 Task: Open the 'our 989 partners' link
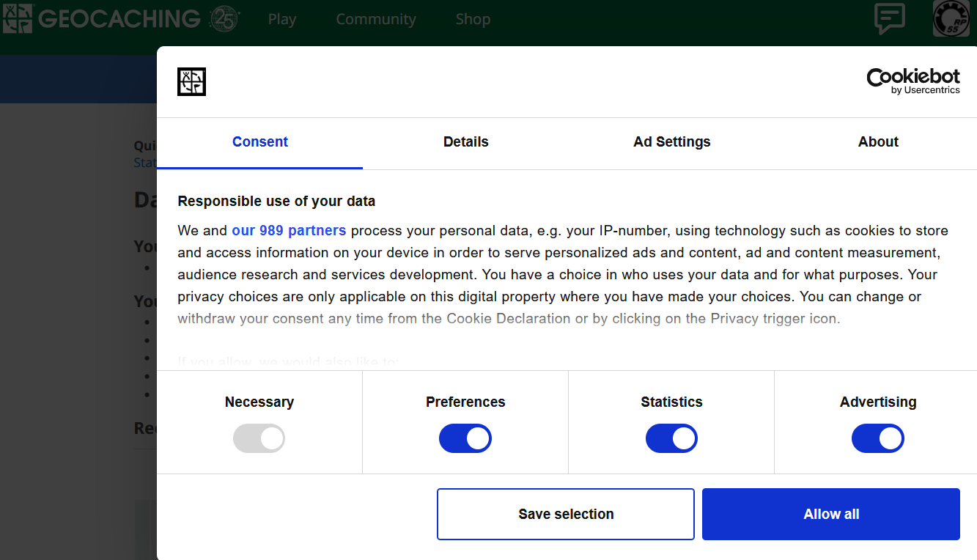(289, 231)
